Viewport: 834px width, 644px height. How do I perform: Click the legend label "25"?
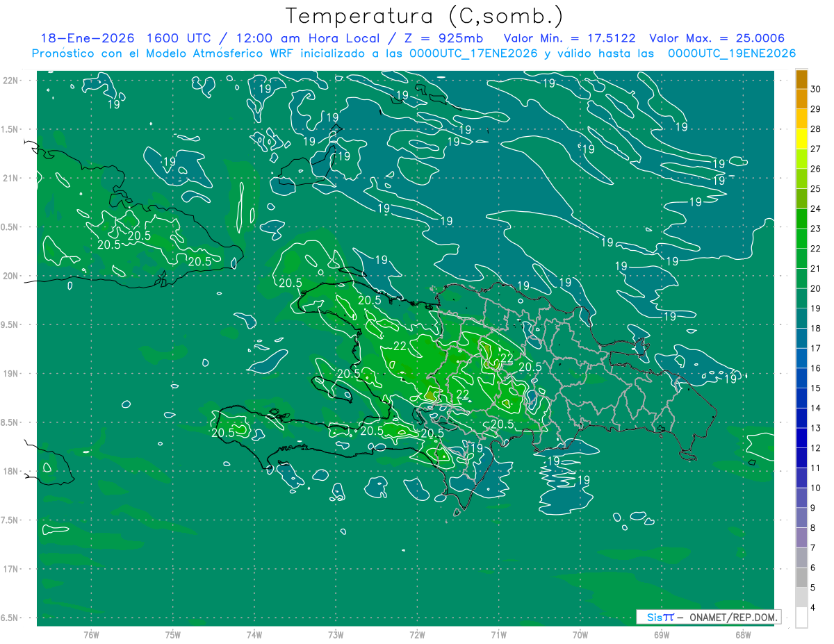point(816,189)
